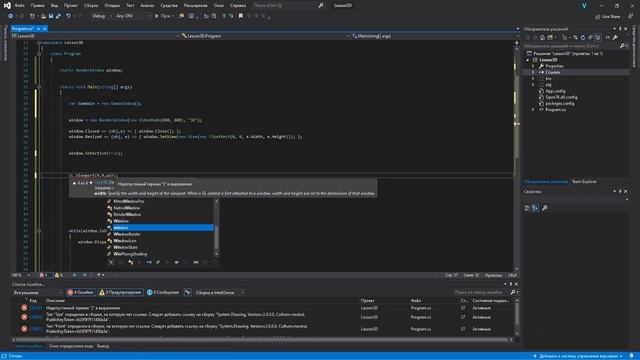
Task: Click the Solution Explorer search field
Action: 576,46
